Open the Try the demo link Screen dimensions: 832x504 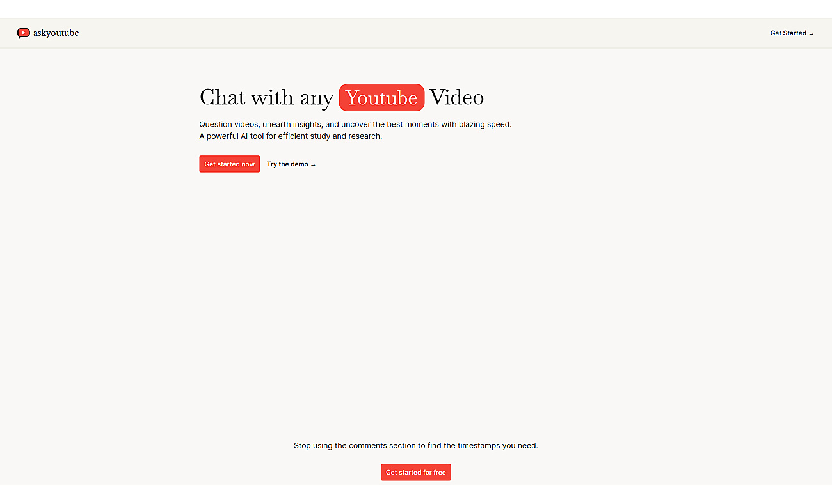click(291, 164)
